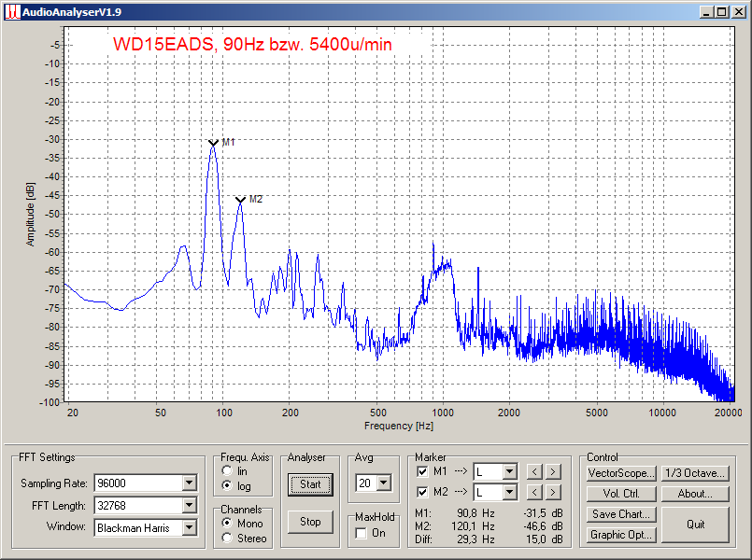The height and width of the screenshot is (560, 752).
Task: Click the 1000 tick label on frequency axis
Action: point(442,413)
